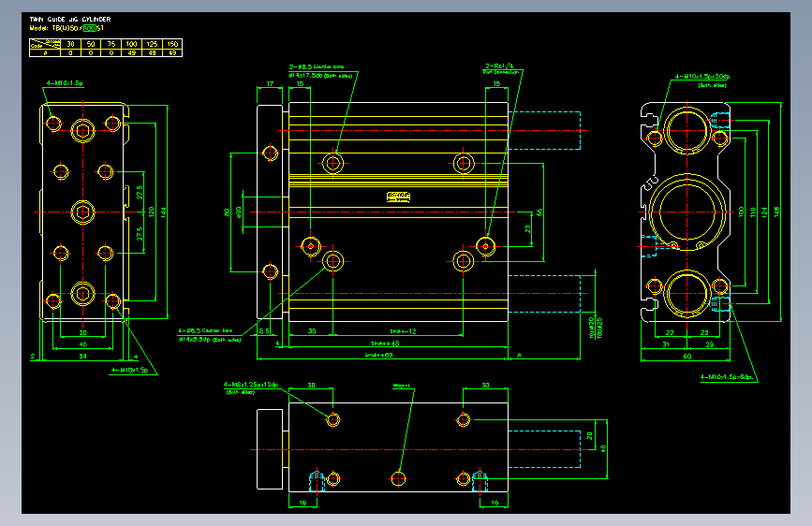Click the '40' dimension in bottom view

point(602,447)
